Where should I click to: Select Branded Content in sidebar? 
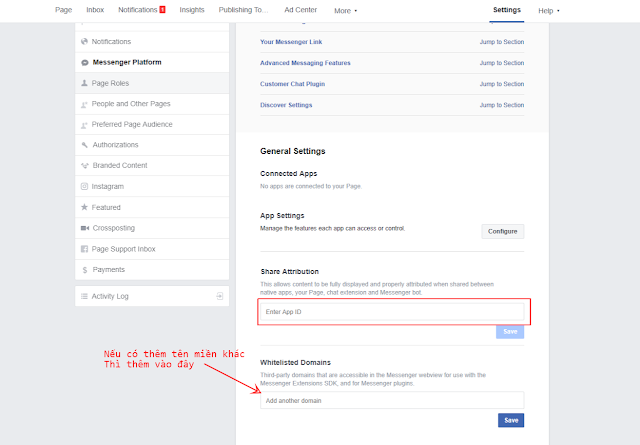pos(152,165)
